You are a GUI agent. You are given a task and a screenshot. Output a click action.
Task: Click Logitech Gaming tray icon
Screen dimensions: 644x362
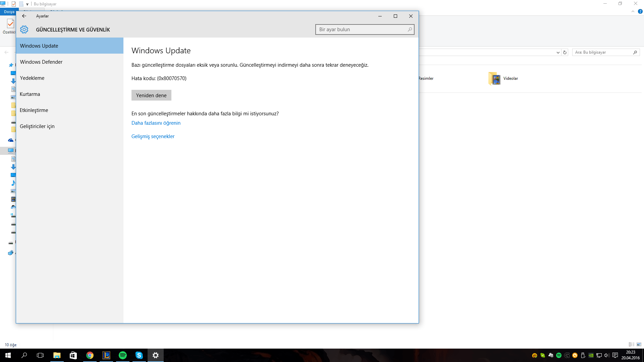(x=567, y=355)
